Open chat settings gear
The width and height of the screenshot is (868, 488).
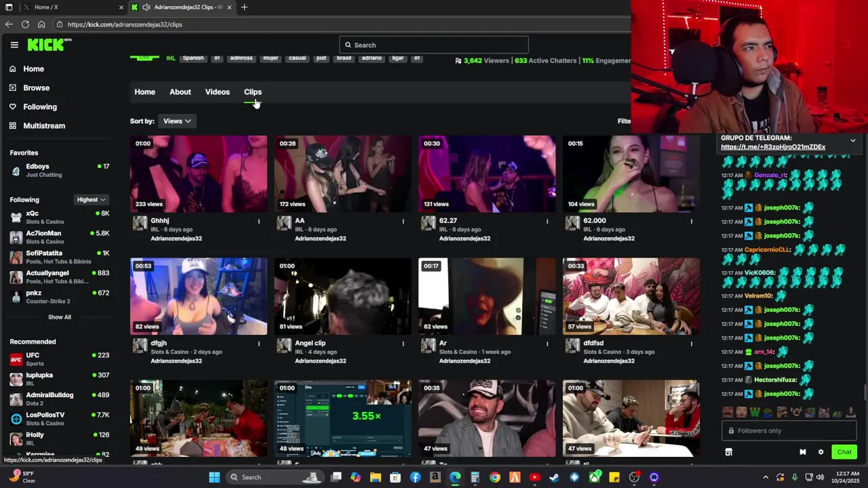pos(821,452)
